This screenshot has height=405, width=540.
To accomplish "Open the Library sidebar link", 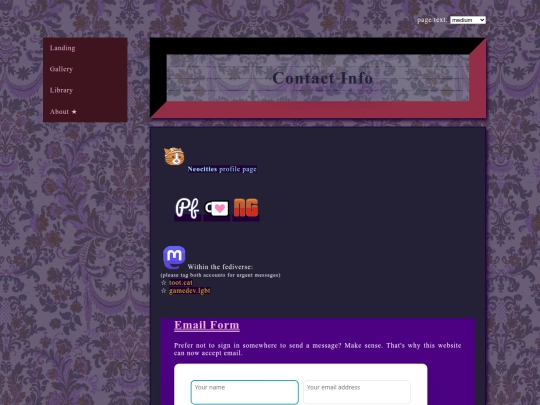I will pos(61,91).
